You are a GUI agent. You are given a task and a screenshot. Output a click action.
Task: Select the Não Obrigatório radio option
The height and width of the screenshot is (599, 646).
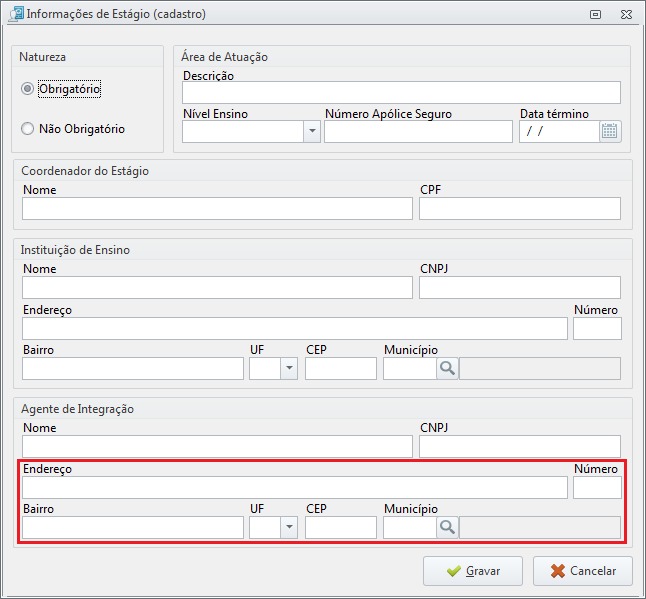27,129
